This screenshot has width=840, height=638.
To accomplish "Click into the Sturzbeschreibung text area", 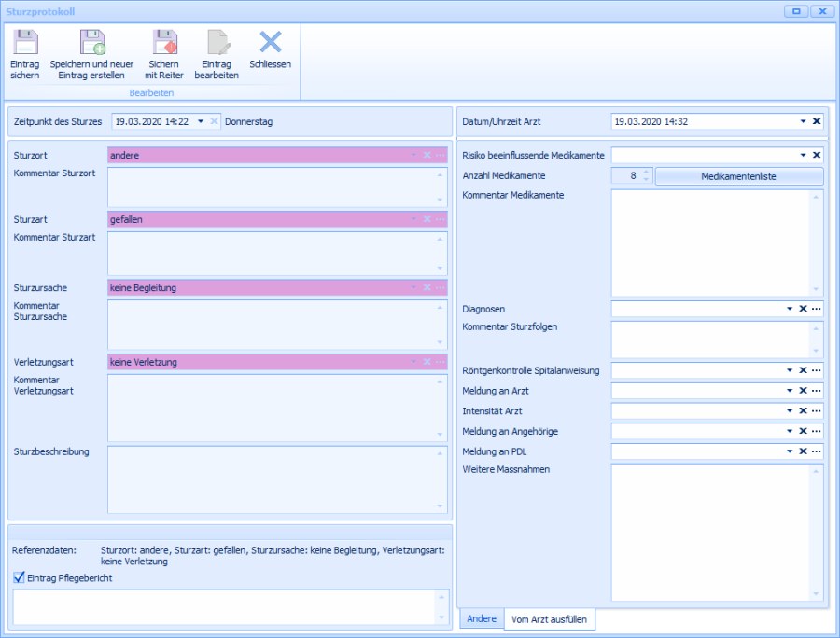I will coord(271,478).
